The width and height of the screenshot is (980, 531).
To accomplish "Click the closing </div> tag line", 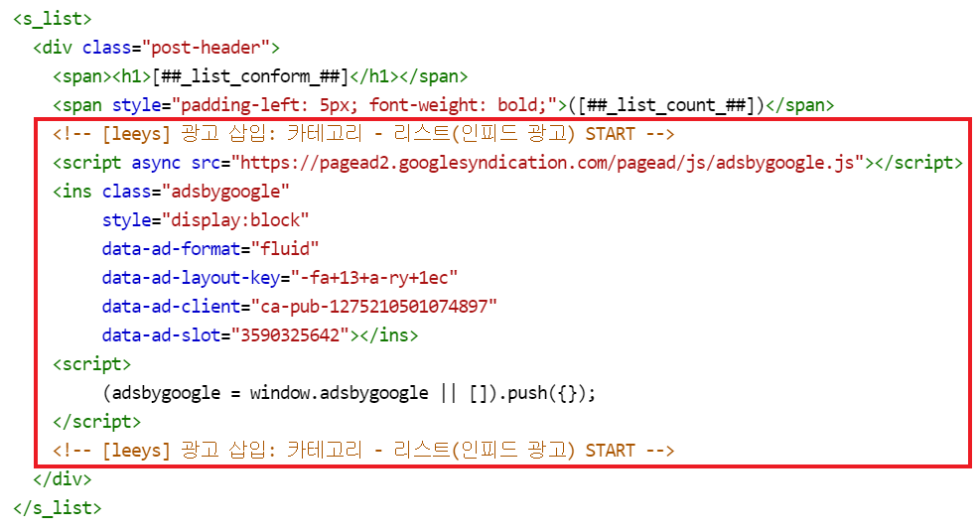I will [63, 479].
